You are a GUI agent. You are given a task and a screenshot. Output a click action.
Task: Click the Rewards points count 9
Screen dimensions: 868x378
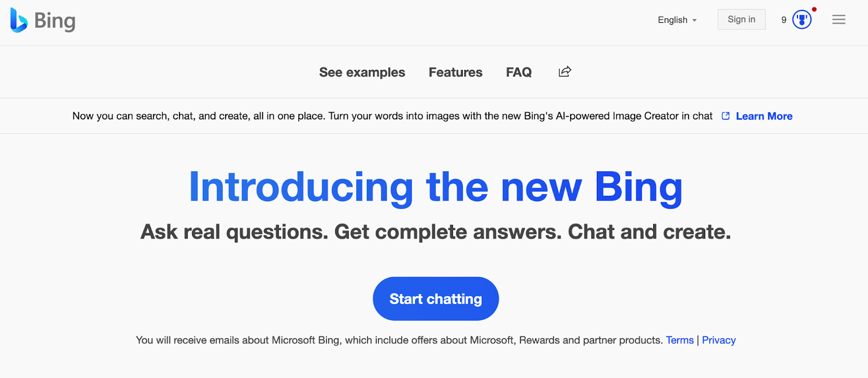(x=784, y=20)
